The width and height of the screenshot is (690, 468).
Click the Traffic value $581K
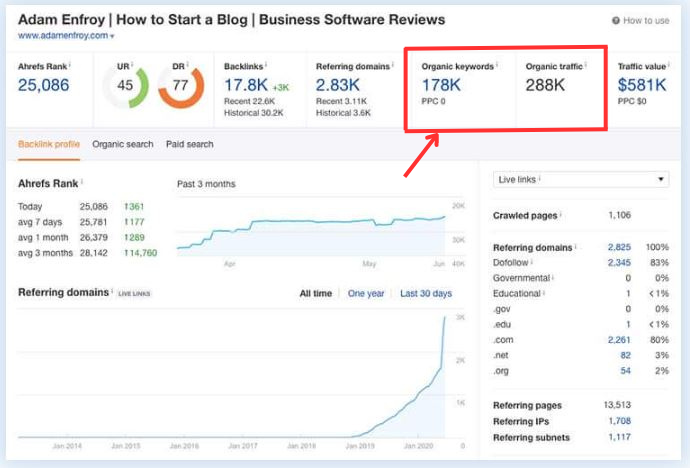(642, 85)
